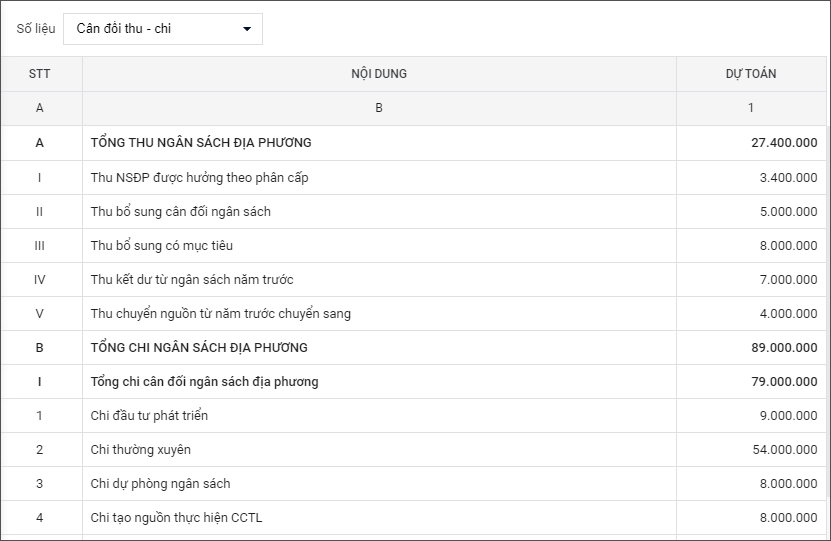Click "Chi tạo nguồn thực hiện CCTL"
The image size is (831, 541).
pos(176,518)
